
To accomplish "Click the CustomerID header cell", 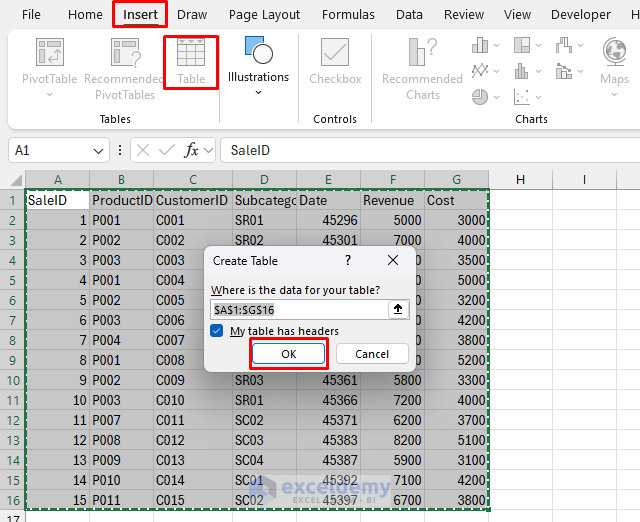I will (193, 200).
